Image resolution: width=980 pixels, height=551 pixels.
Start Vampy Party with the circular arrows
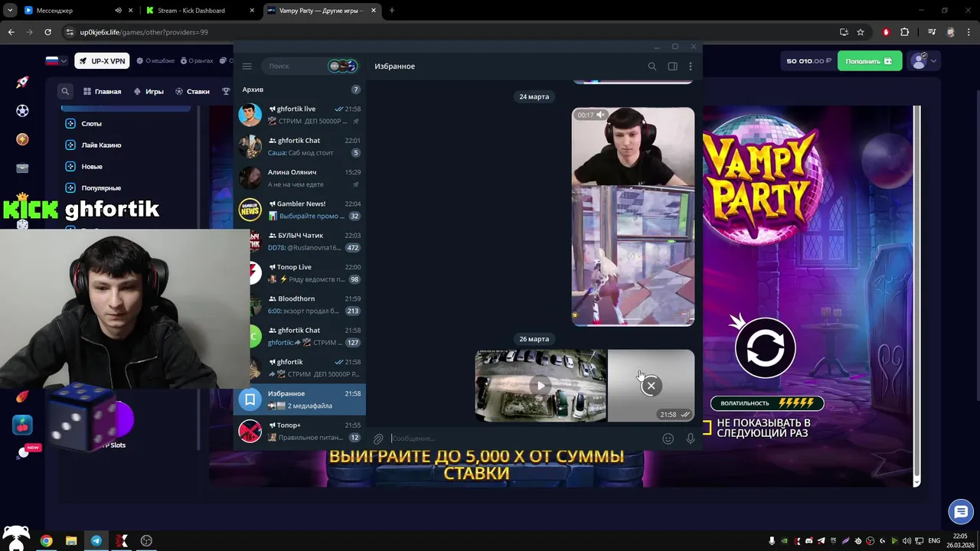pyautogui.click(x=765, y=348)
